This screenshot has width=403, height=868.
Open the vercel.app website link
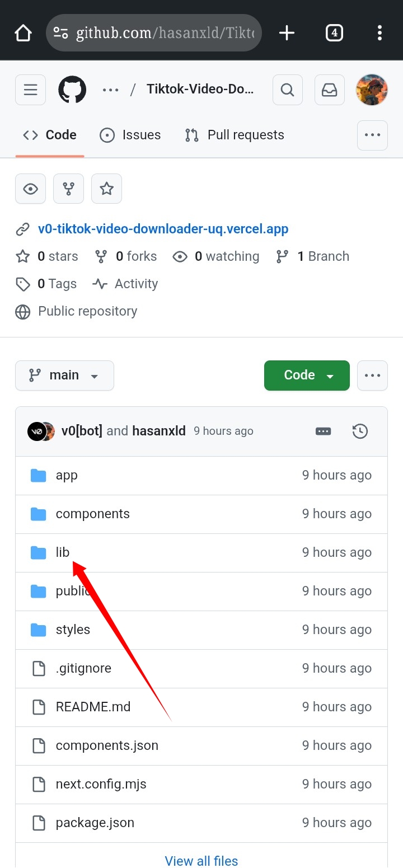[x=163, y=228]
